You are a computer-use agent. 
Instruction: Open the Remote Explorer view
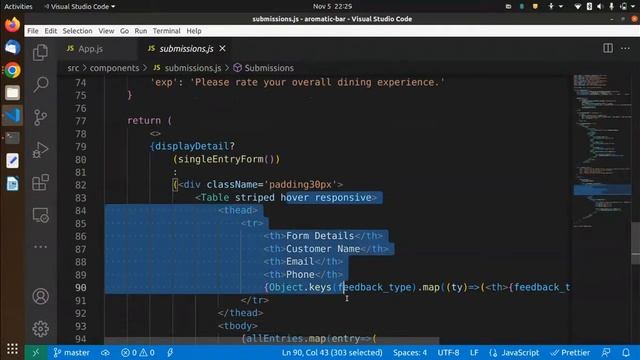pos(40,215)
